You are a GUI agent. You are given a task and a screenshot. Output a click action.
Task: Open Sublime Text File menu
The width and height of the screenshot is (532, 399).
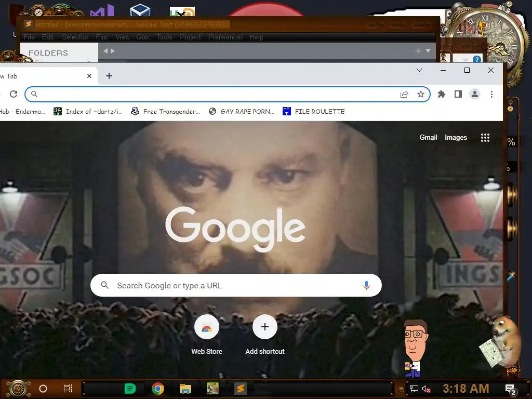click(29, 37)
